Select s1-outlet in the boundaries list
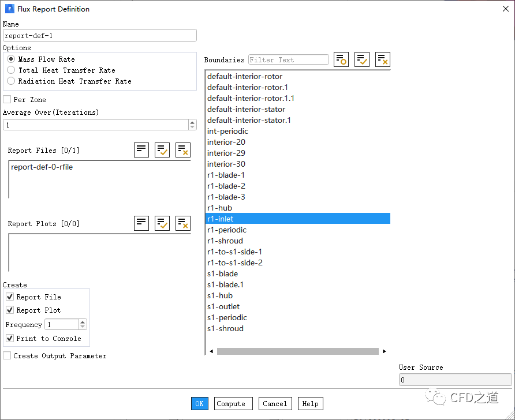Viewport: 515px width, 420px height. pos(223,306)
